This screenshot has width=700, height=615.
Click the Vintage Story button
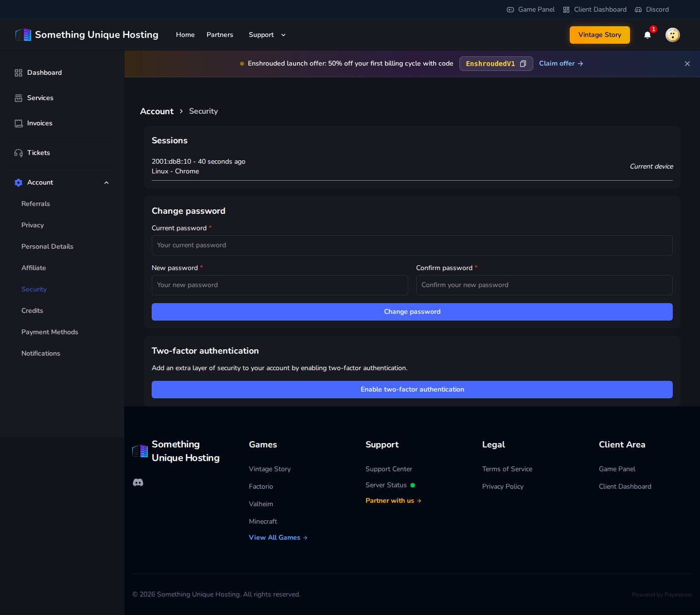coord(600,35)
